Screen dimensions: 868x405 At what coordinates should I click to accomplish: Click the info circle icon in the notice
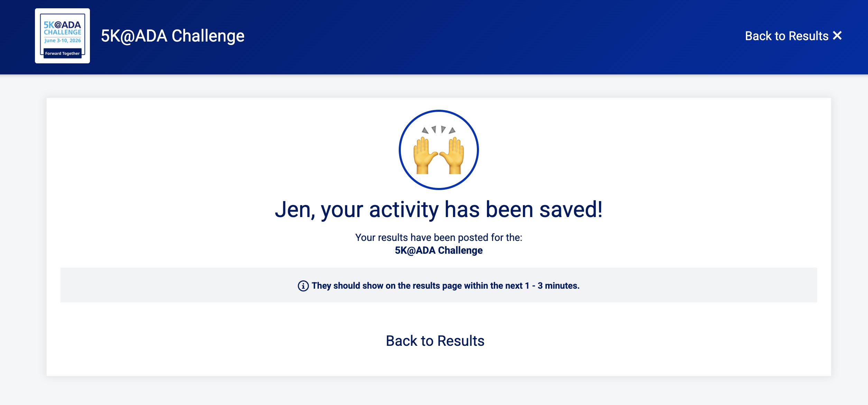(x=303, y=286)
